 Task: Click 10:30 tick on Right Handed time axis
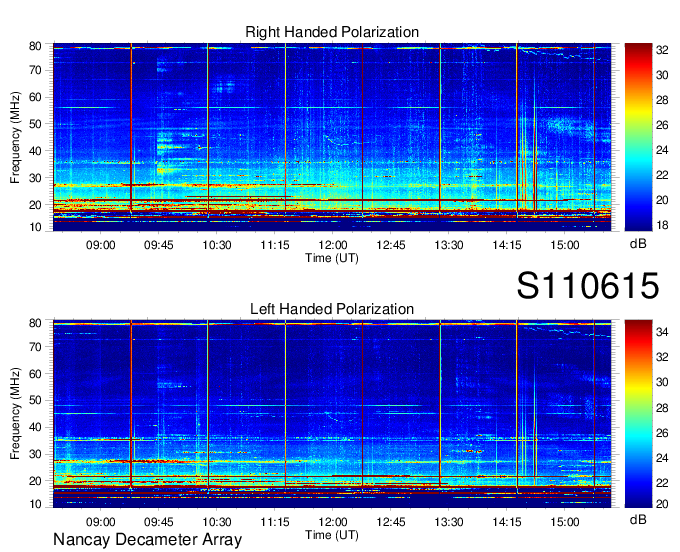[217, 245]
